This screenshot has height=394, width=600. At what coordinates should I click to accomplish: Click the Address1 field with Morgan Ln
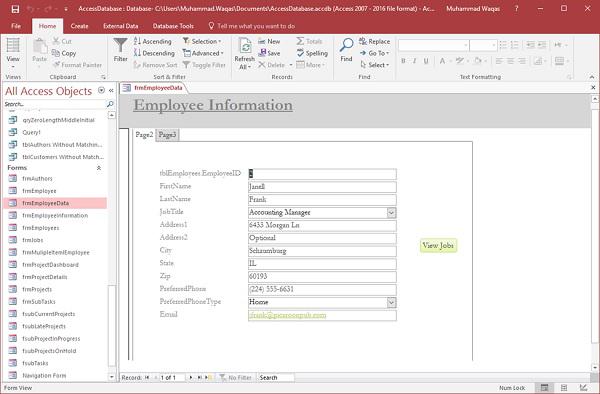pos(322,225)
